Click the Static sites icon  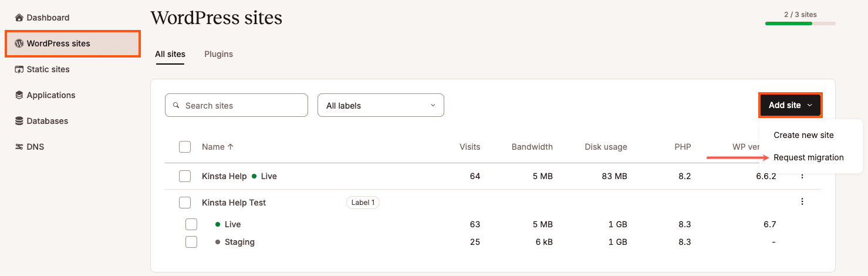pos(19,69)
